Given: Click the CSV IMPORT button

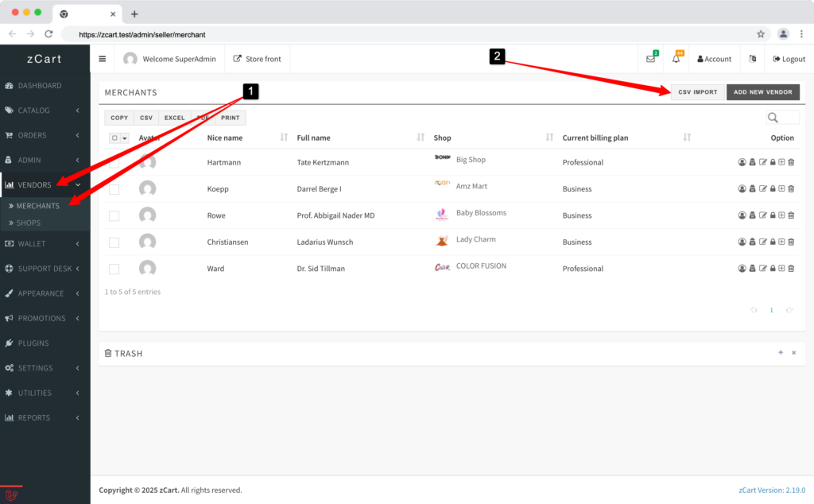Looking at the screenshot, I should (x=697, y=91).
